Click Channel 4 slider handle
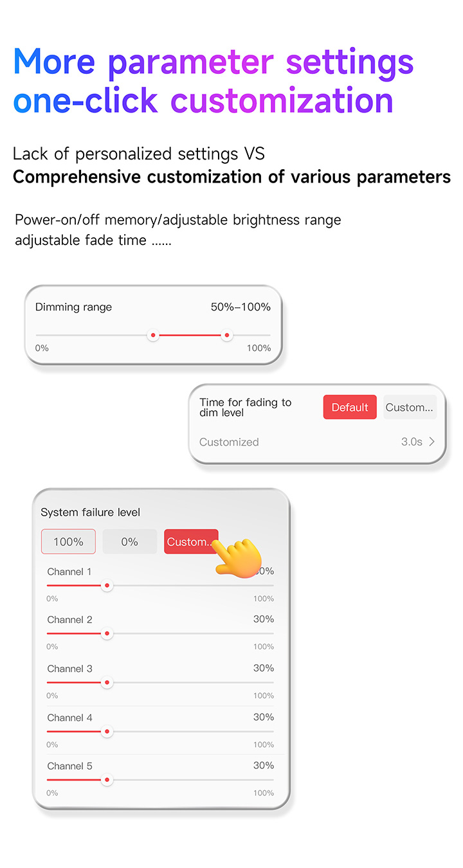 [x=107, y=732]
